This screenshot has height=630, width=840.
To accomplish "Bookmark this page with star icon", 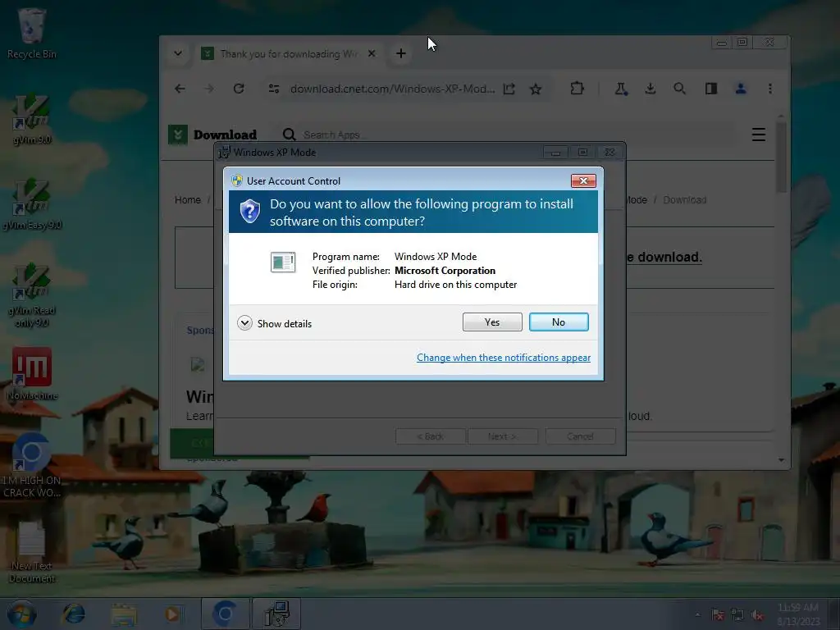I will click(x=536, y=89).
